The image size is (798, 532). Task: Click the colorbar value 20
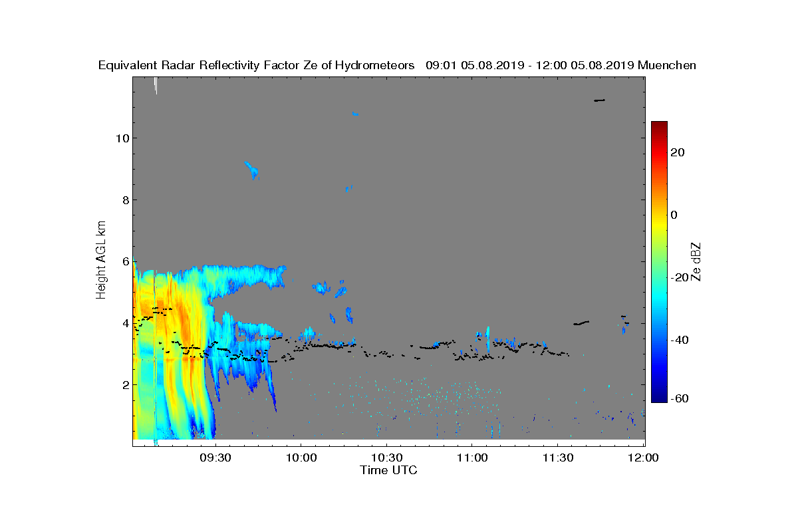[678, 152]
